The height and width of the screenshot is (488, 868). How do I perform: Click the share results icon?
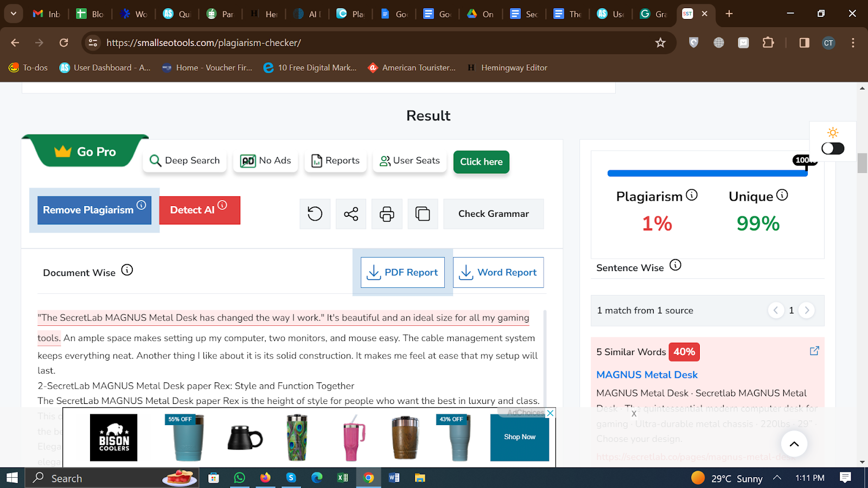click(351, 214)
